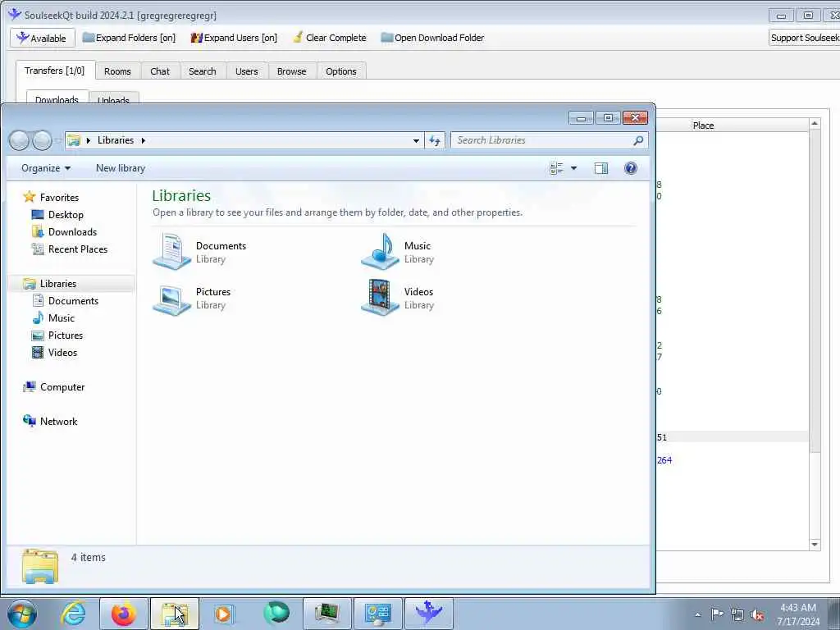Switch to Soulseek Chat tab
Viewport: 840px width, 630px height.
(x=160, y=71)
